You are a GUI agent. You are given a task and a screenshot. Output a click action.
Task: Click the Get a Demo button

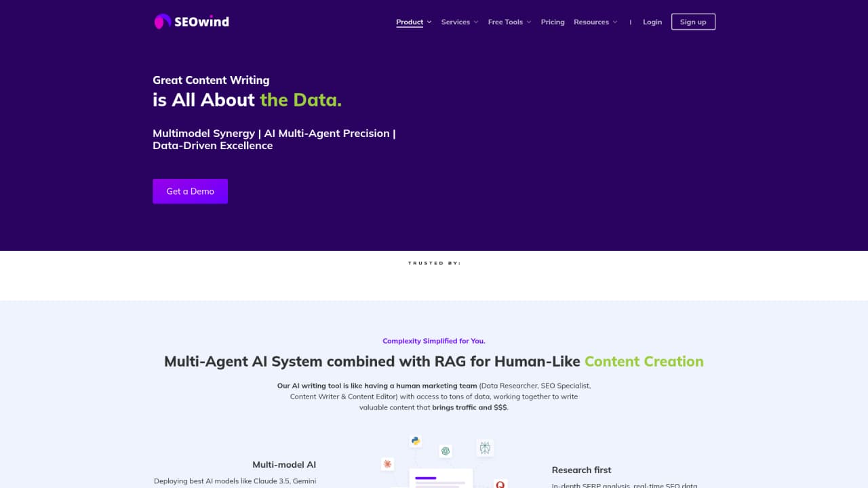[x=190, y=191]
